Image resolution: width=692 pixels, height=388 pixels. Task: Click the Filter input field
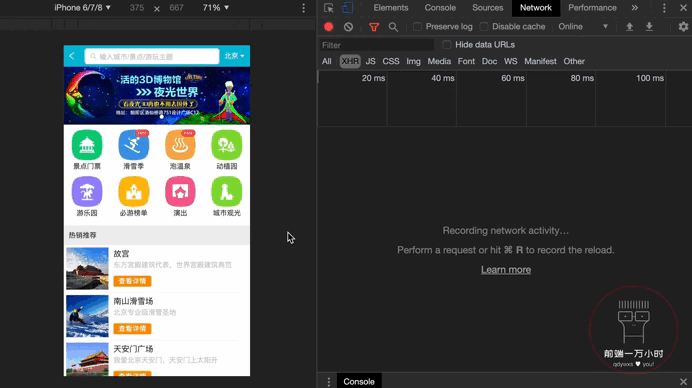tap(376, 45)
